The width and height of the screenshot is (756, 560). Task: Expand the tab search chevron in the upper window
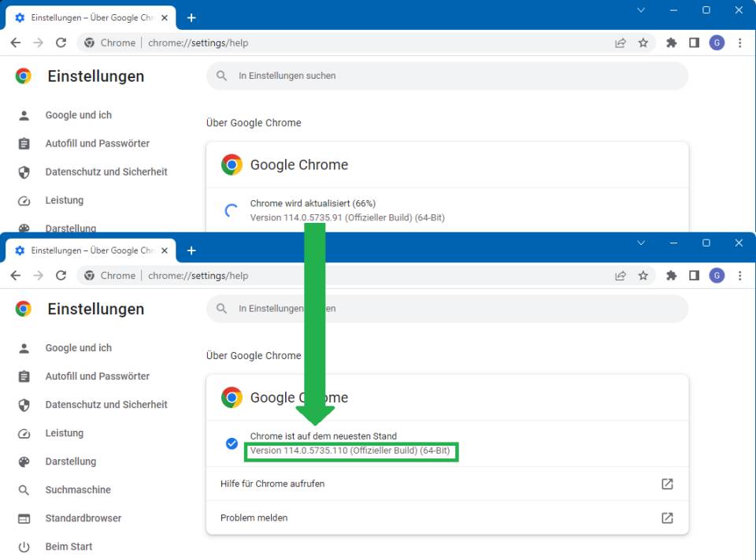point(641,9)
